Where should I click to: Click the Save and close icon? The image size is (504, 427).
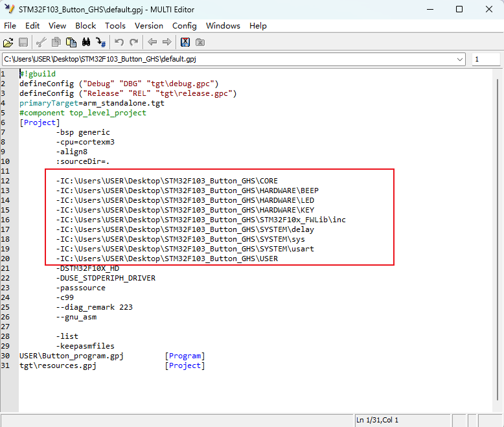[185, 42]
